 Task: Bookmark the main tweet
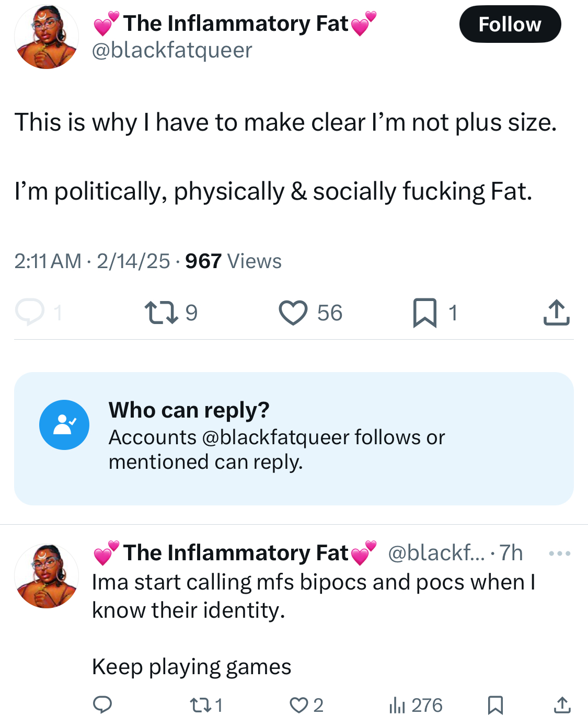424,313
